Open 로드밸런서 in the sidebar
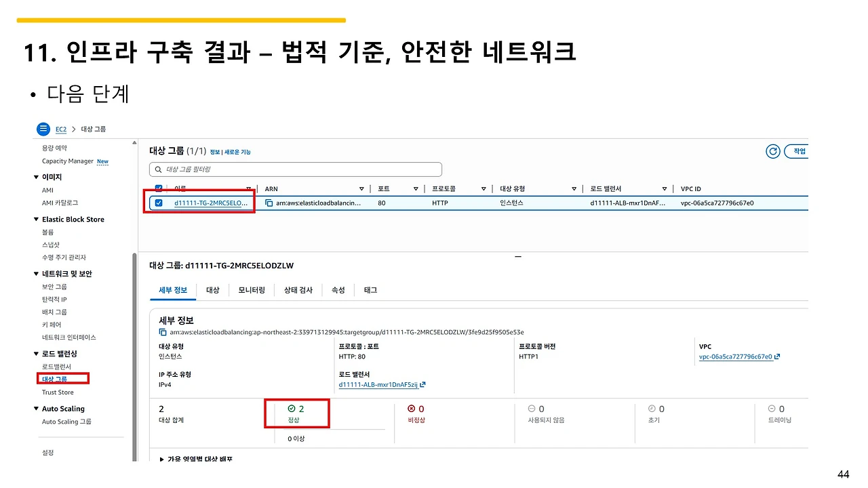The height and width of the screenshot is (488, 868). (56, 367)
